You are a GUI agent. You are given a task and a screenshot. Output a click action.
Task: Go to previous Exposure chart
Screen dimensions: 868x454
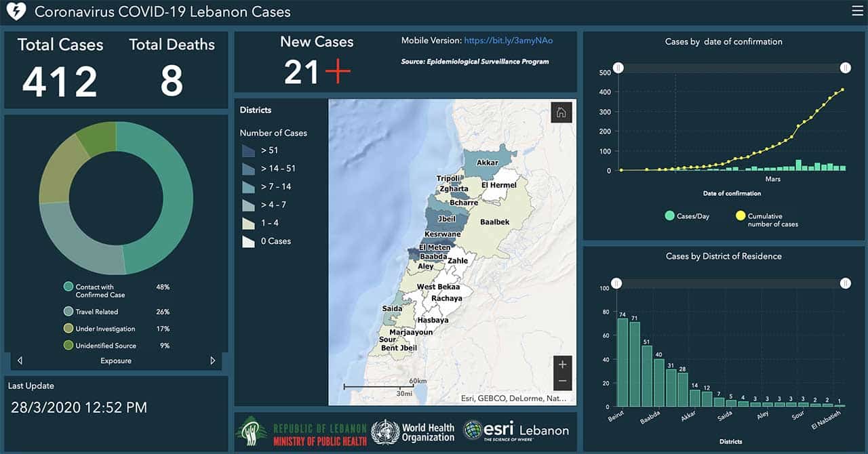[20, 361]
